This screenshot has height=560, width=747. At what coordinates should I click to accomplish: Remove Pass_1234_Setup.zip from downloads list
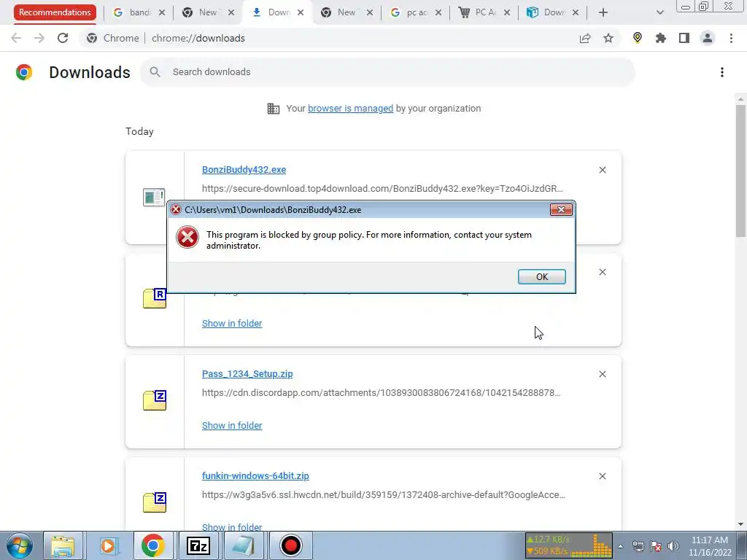click(602, 374)
